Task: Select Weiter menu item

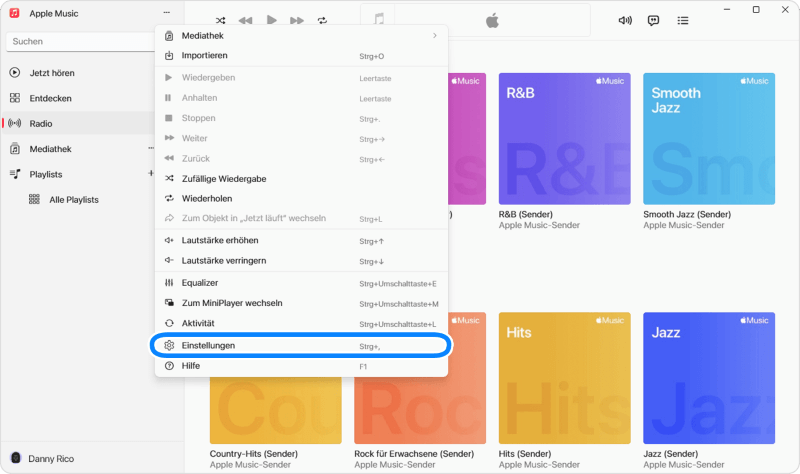Action: (x=302, y=138)
